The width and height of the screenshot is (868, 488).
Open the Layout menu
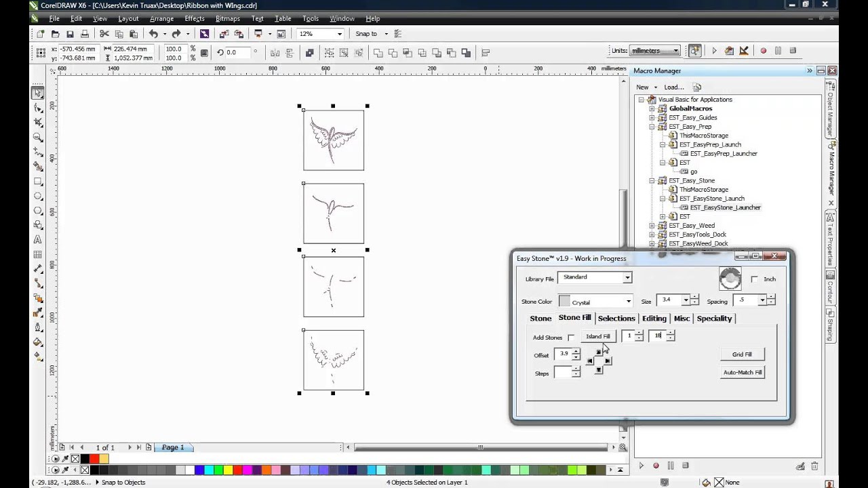pyautogui.click(x=128, y=18)
